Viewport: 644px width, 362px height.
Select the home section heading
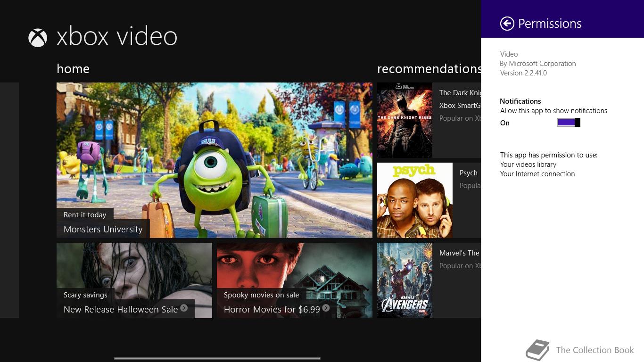pyautogui.click(x=73, y=69)
